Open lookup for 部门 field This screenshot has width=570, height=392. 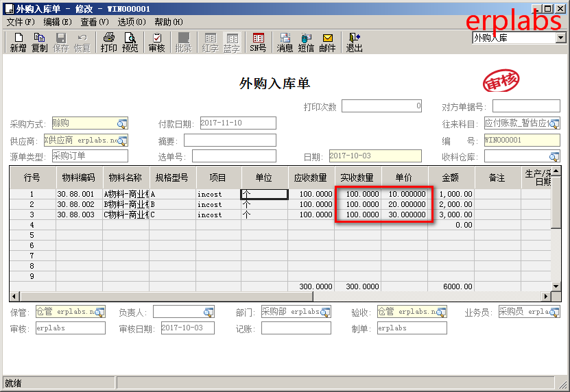pyautogui.click(x=325, y=312)
